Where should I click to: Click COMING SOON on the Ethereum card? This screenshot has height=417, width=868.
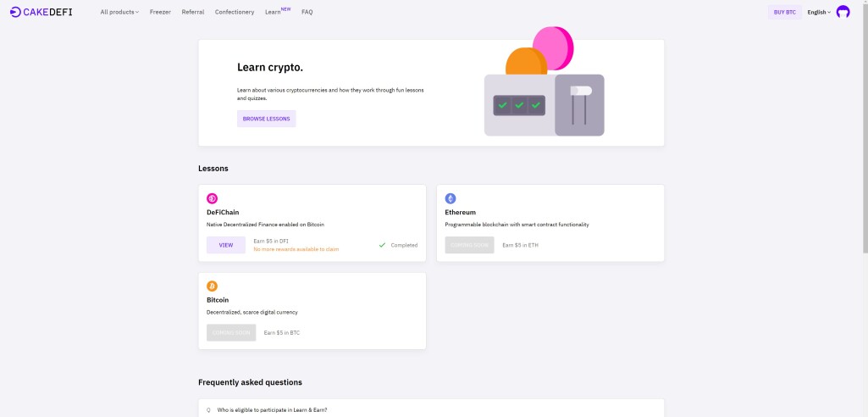469,245
